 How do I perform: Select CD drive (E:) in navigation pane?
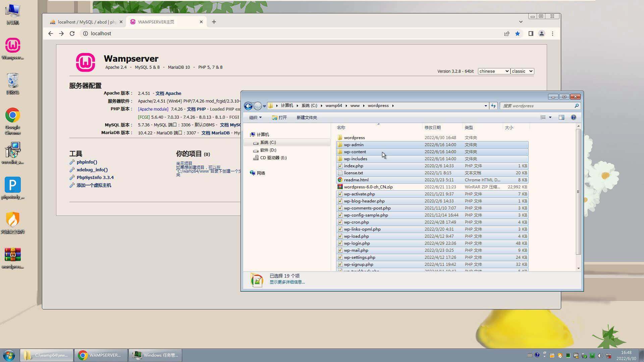coord(273,158)
